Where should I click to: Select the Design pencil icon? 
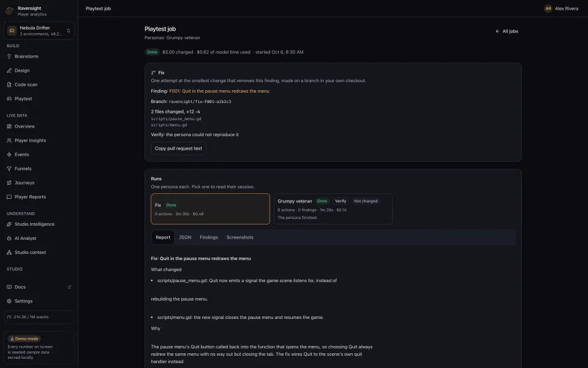tap(9, 71)
